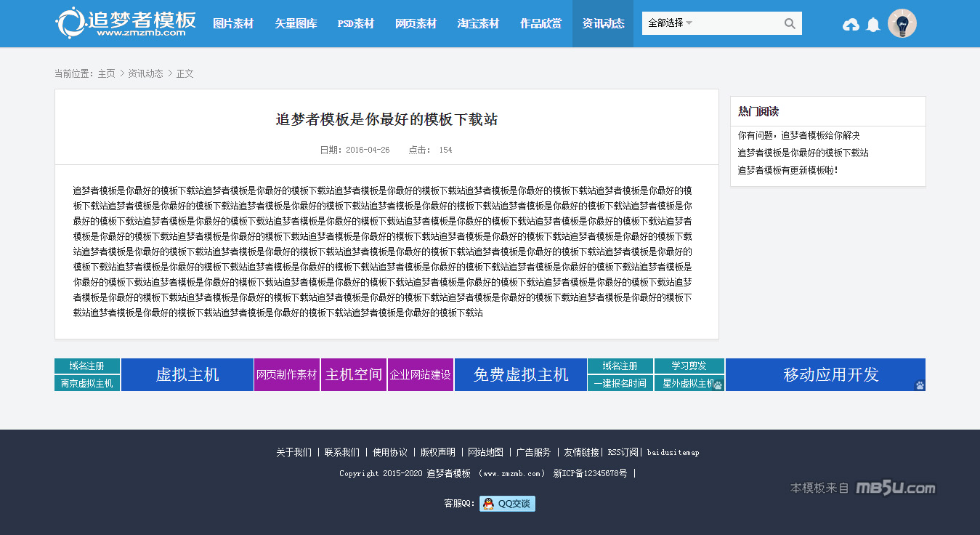Click the 主页 breadcrumb link

click(x=107, y=73)
